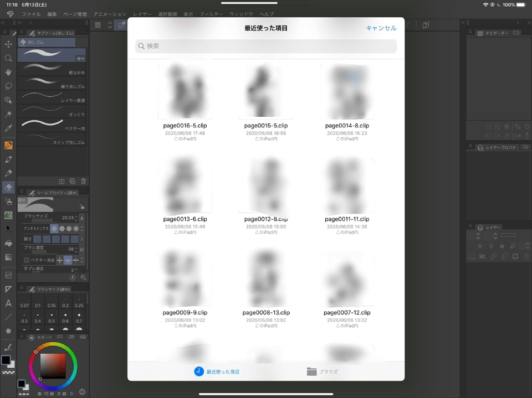Select the Move layer tool
This screenshot has height=398, width=532.
[x=8, y=44]
